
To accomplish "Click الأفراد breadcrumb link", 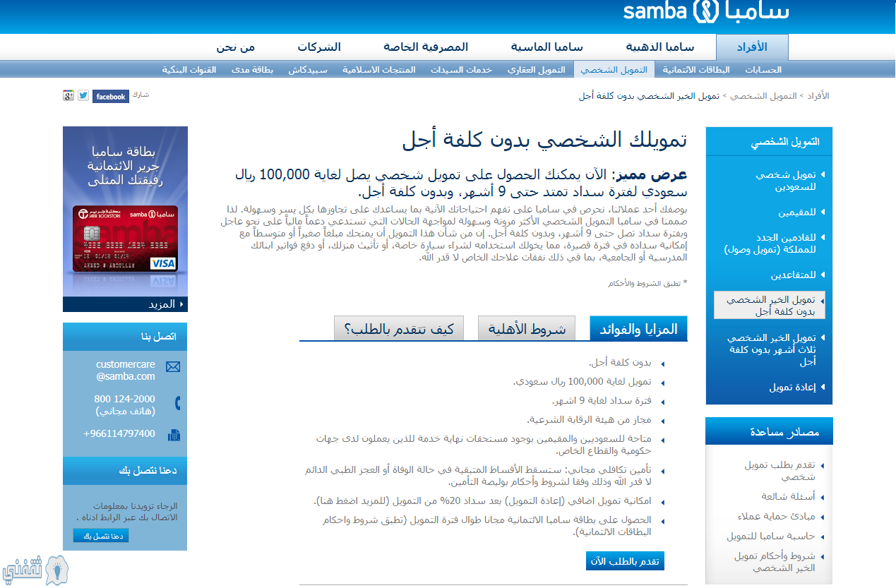I will tap(818, 95).
